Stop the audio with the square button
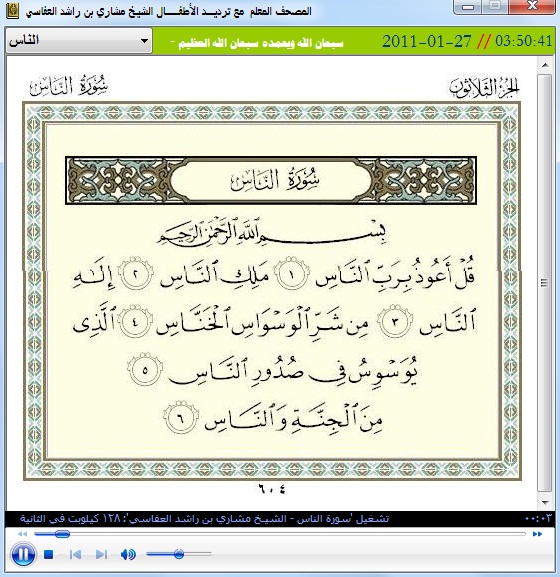 (49, 554)
